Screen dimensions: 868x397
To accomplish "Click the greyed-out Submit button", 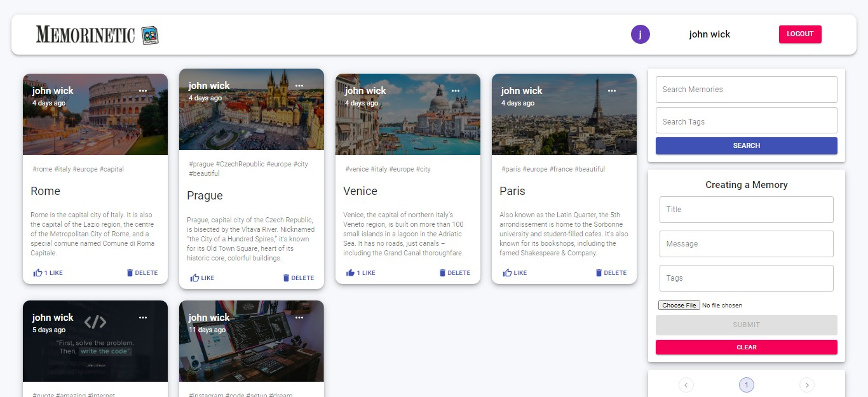I will pos(747,325).
